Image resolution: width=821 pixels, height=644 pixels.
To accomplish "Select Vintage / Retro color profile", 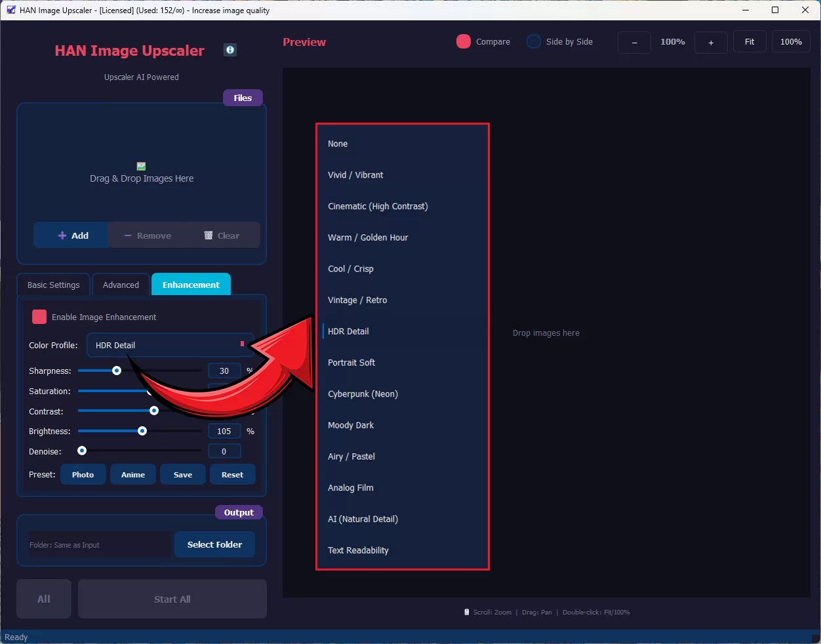I will pyautogui.click(x=357, y=300).
